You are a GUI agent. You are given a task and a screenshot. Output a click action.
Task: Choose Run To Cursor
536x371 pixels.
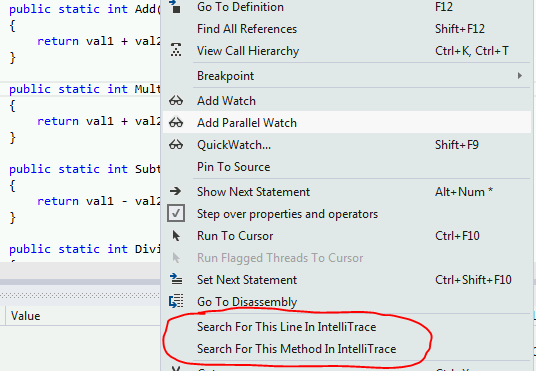[x=235, y=236]
